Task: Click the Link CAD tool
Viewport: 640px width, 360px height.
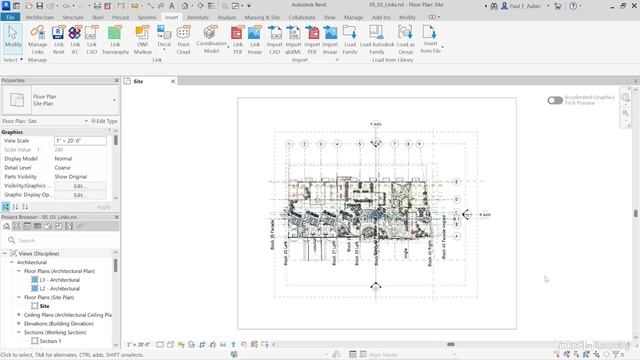Action: tap(91, 40)
